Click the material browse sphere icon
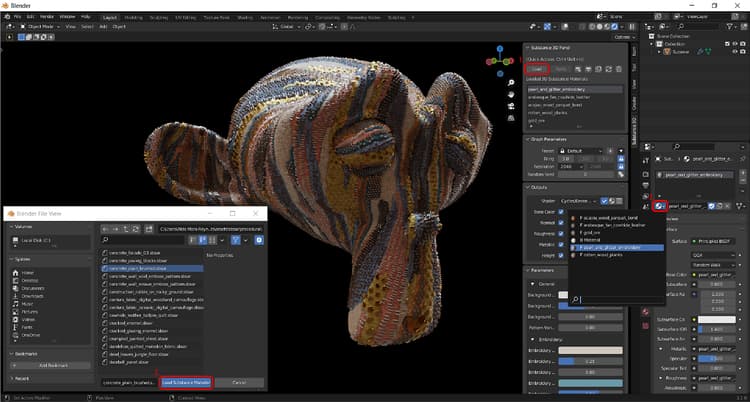The width and height of the screenshot is (750, 402). (661, 204)
